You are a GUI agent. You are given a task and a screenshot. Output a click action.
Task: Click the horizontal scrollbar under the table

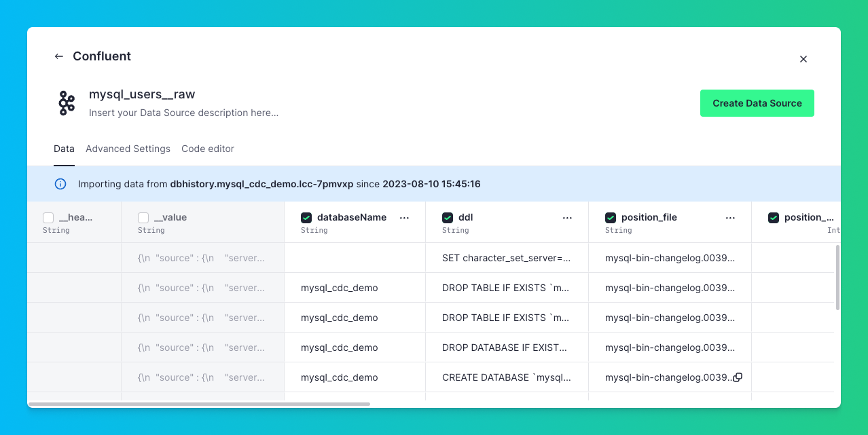(199, 404)
